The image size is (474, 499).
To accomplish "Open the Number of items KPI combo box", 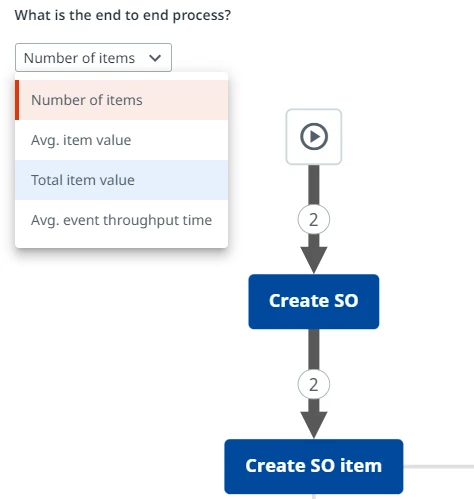I will 93,57.
